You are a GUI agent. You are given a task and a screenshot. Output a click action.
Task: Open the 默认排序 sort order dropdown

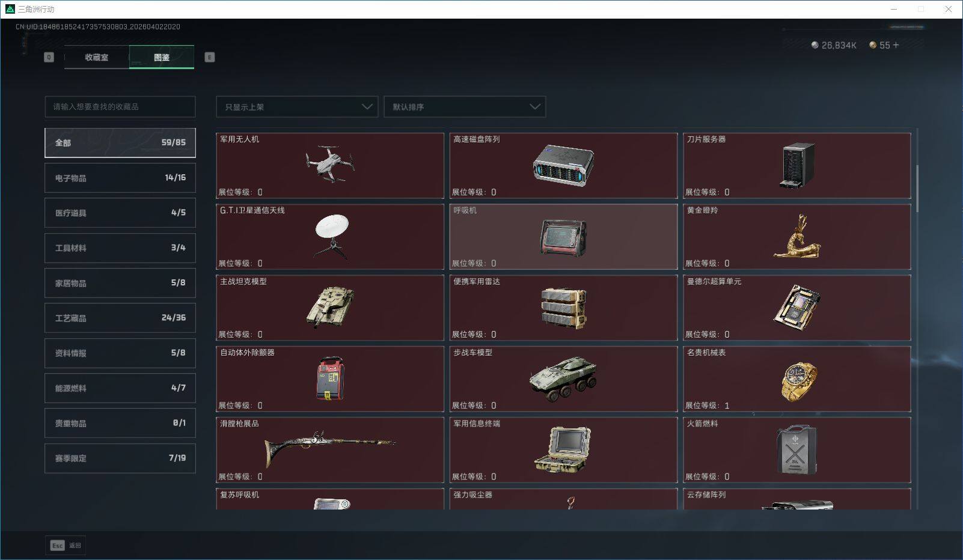click(464, 106)
